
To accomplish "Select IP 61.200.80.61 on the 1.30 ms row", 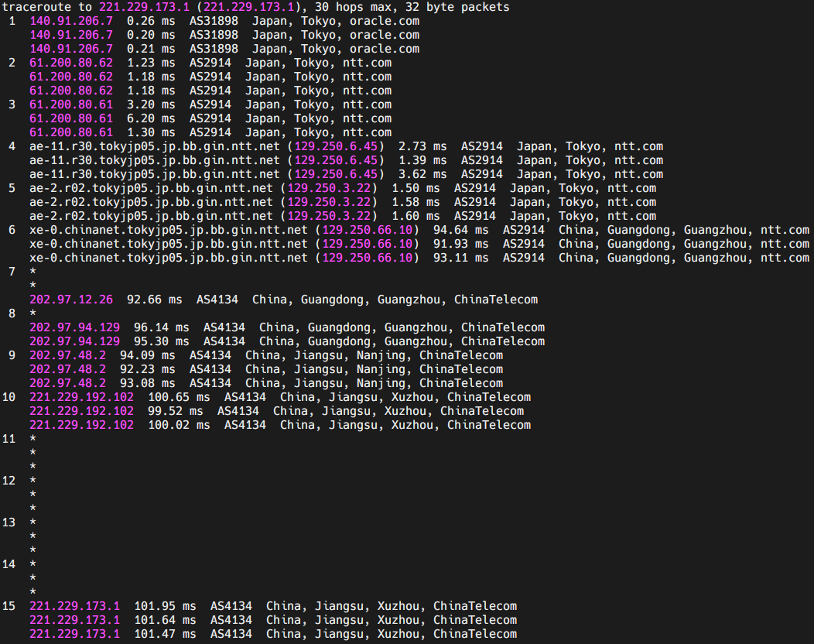I will point(71,132).
